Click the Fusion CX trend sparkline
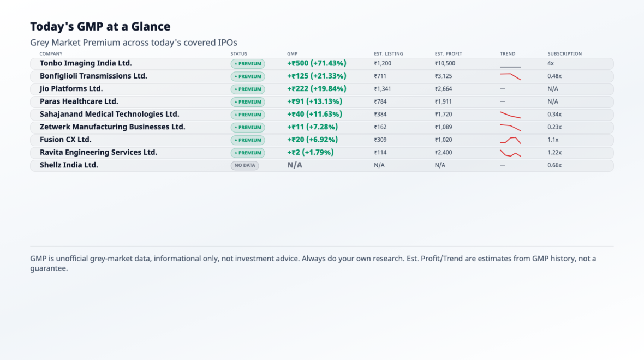This screenshot has width=644, height=360. coord(510,140)
